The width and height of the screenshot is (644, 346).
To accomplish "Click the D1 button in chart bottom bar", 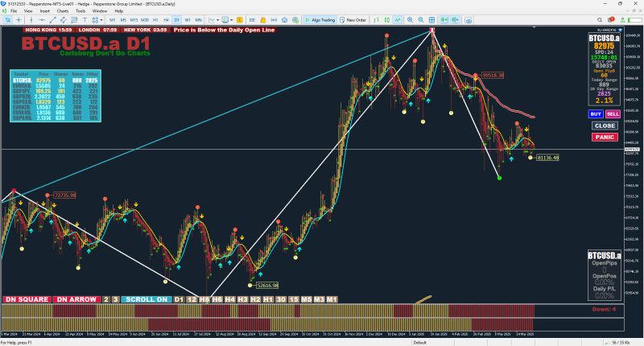I will (179, 299).
